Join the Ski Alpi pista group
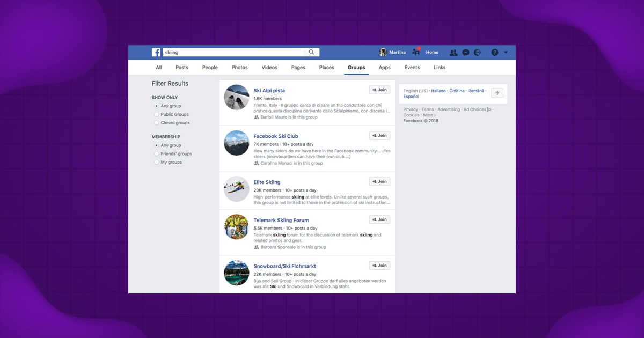The width and height of the screenshot is (644, 338). tap(379, 90)
